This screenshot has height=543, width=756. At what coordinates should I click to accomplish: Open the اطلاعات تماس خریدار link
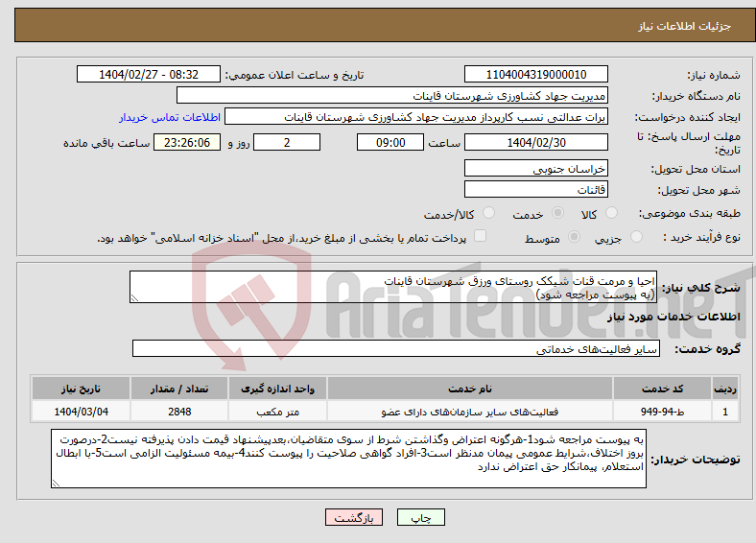pyautogui.click(x=170, y=117)
